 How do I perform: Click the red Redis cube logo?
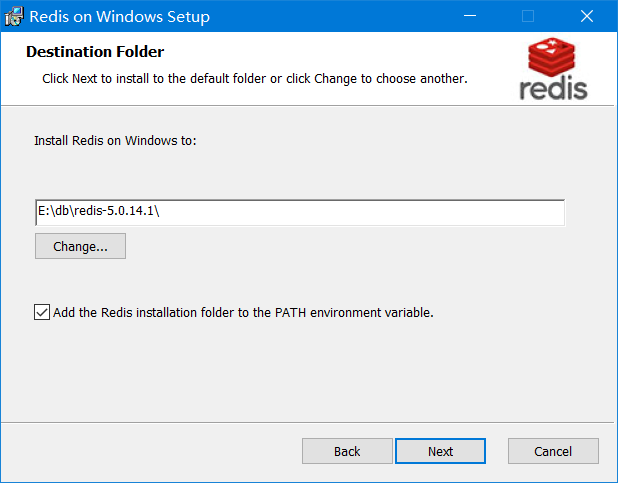[553, 56]
